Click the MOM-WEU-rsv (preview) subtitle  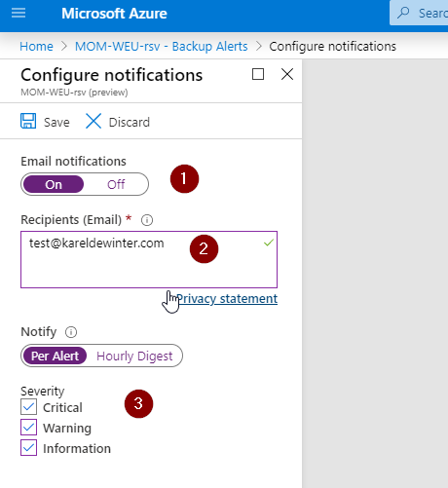pyautogui.click(x=74, y=93)
